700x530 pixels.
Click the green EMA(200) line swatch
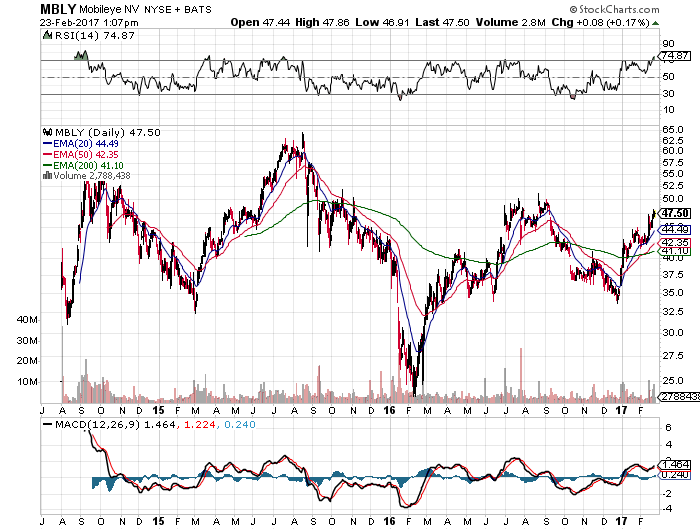tap(47, 166)
